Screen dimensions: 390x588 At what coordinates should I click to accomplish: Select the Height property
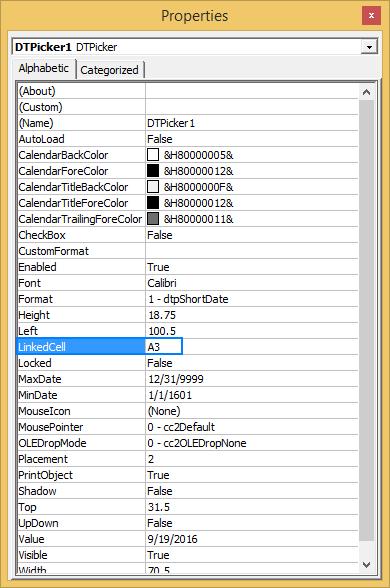pos(34,315)
